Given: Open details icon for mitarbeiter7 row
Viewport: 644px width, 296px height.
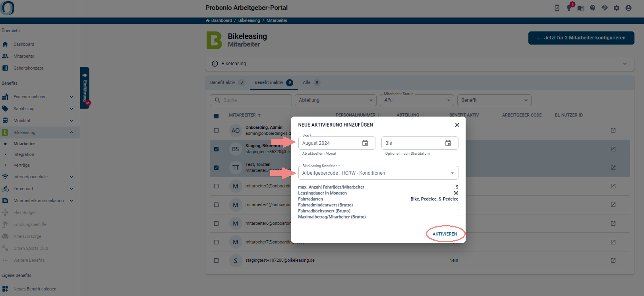Looking at the screenshot, I should 613,242.
